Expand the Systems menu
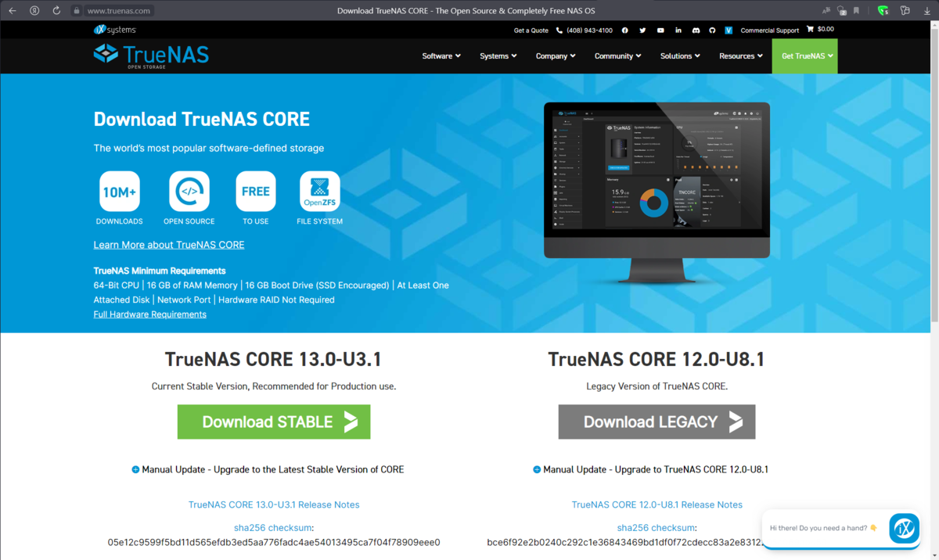939x560 pixels. tap(498, 56)
